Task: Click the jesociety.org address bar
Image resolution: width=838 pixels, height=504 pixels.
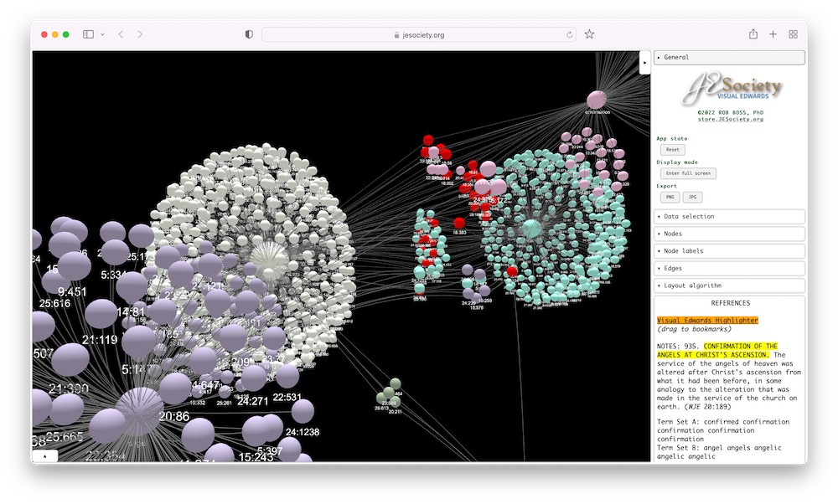Action: [419, 34]
